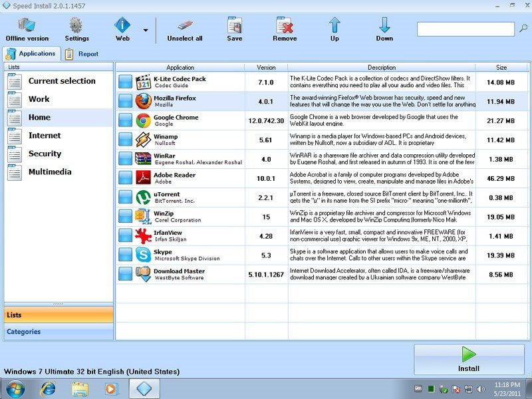Check the Google Chrome checkbox
Screen dimensions: 532x399
click(125, 120)
